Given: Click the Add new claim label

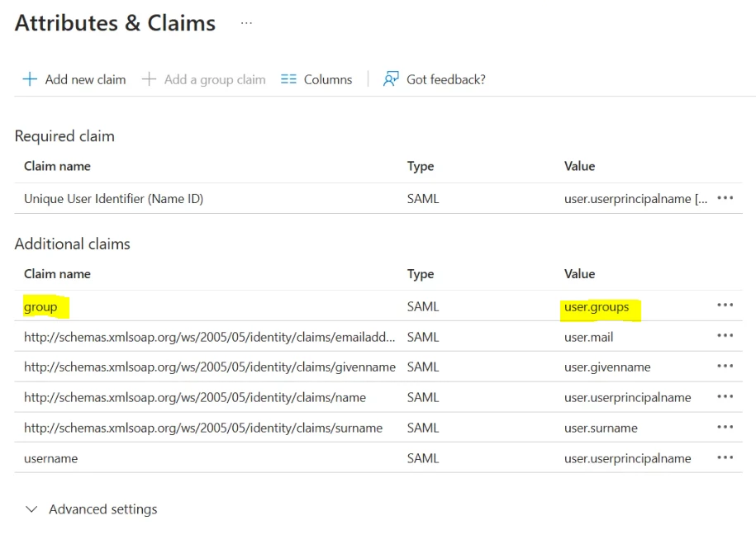Looking at the screenshot, I should point(85,79).
